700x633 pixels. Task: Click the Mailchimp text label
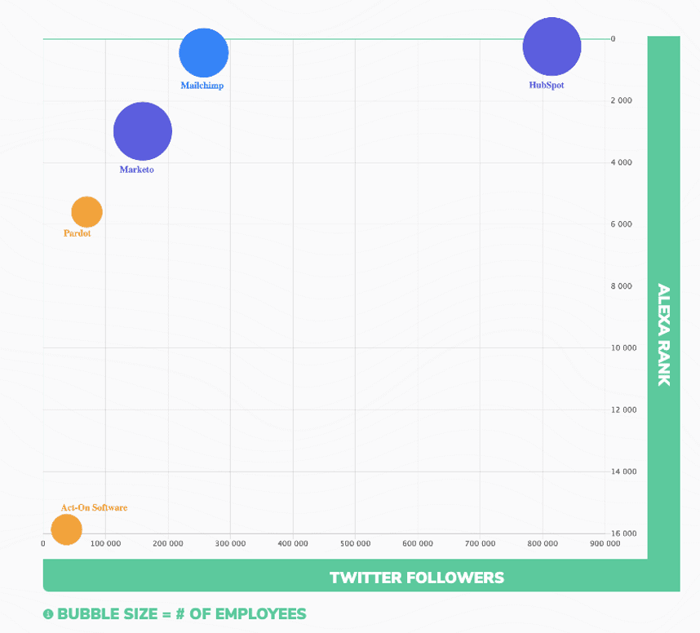tap(202, 86)
